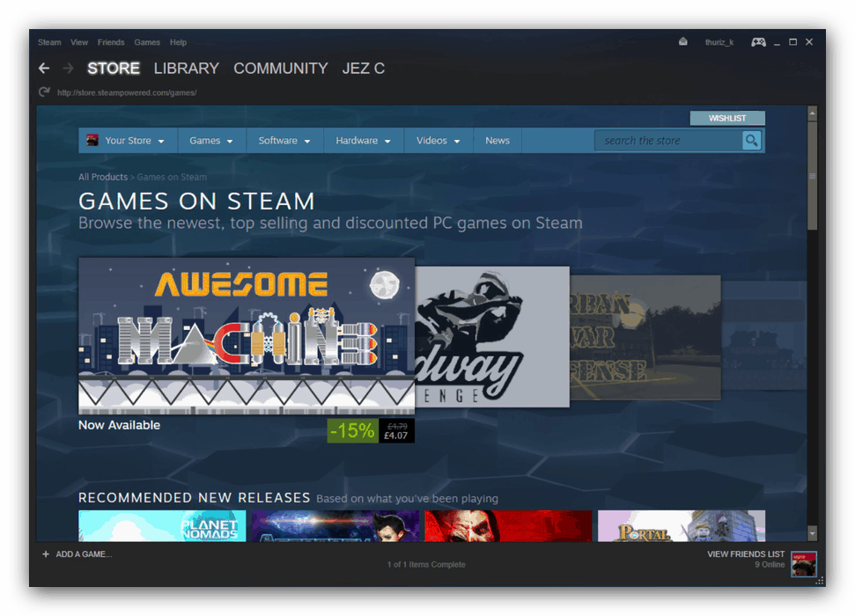The width and height of the screenshot is (855, 616).
Task: Open VIEW FRIENDS LIST
Action: [x=746, y=554]
